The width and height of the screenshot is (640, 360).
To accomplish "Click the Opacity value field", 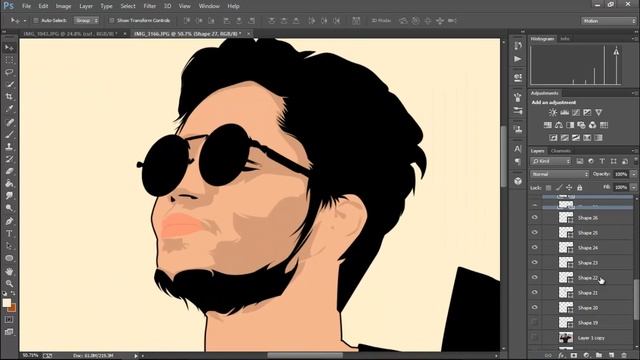I will [x=621, y=174].
